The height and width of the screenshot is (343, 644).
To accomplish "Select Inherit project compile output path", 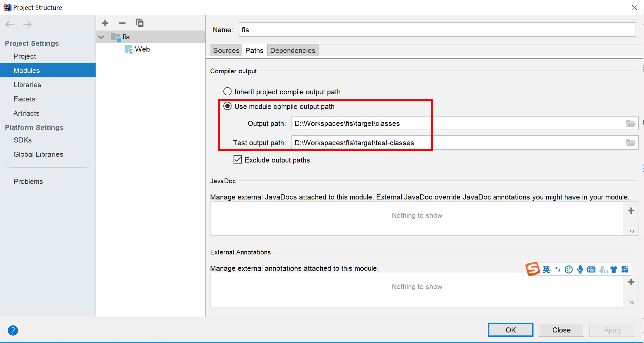I will 282,92.
